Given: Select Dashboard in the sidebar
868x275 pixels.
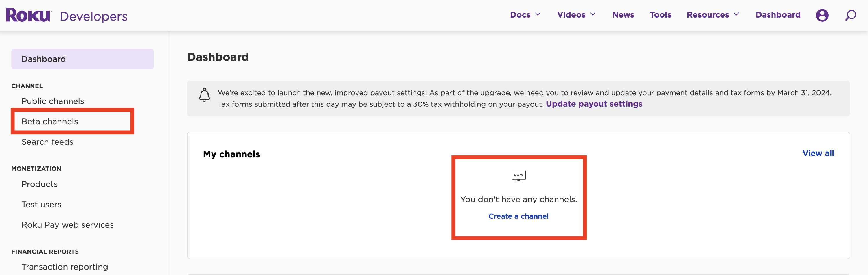Looking at the screenshot, I should pos(82,59).
